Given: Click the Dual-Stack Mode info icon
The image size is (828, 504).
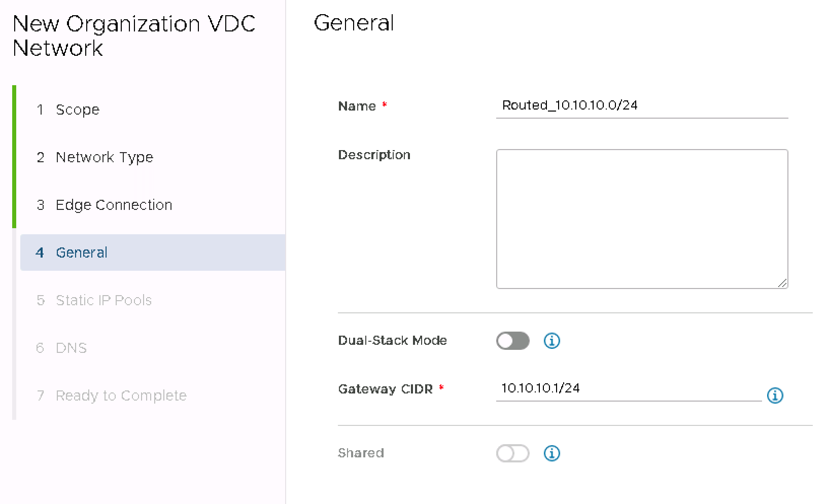Looking at the screenshot, I should pos(551,341).
